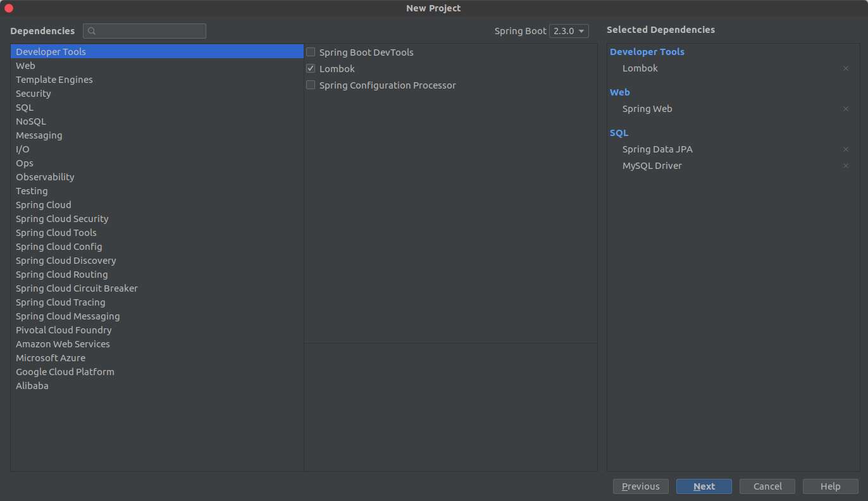This screenshot has width=868, height=501.
Task: Select Spring Data JPA in Selected Dependencies
Action: [657, 149]
